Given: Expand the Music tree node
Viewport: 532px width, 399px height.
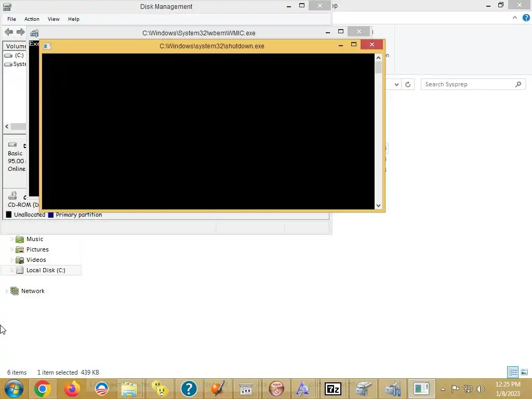Looking at the screenshot, I should click(12, 239).
